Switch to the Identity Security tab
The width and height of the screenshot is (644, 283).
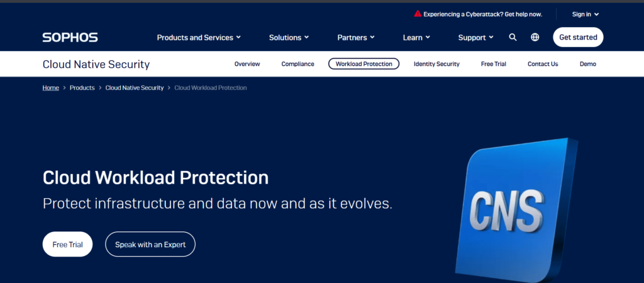tap(436, 64)
